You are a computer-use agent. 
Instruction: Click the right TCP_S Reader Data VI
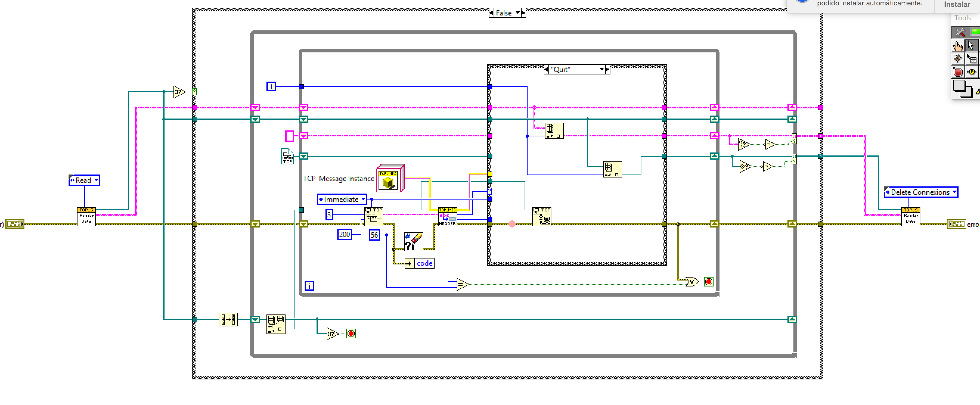coord(911,216)
